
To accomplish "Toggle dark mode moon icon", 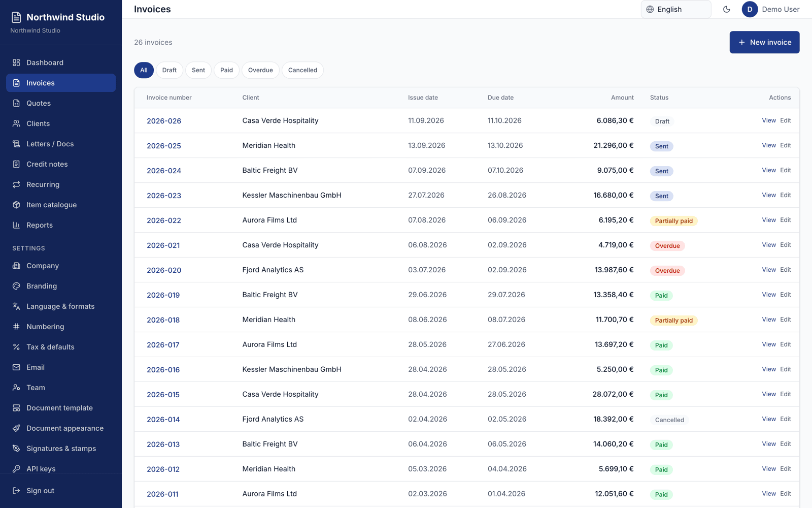I will click(x=726, y=9).
